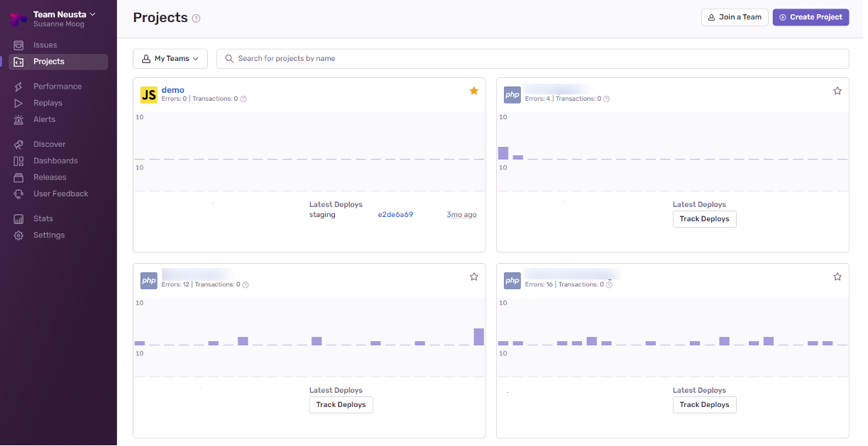This screenshot has height=446, width=868.
Task: Open the Alerts siren icon
Action: point(18,120)
